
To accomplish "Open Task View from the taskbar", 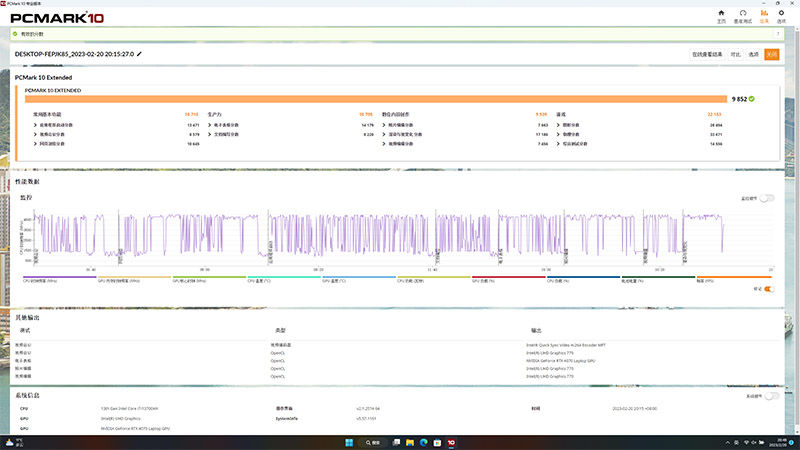I will click(396, 442).
